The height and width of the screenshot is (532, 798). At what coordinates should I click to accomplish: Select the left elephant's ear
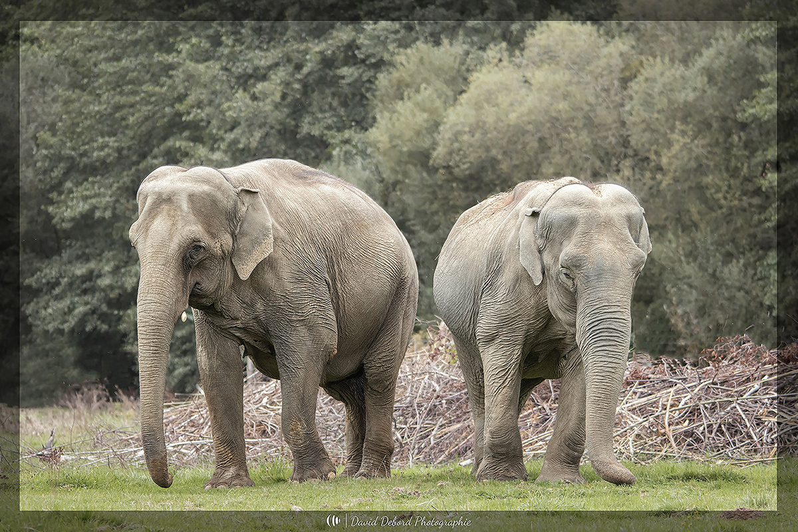coord(252,233)
